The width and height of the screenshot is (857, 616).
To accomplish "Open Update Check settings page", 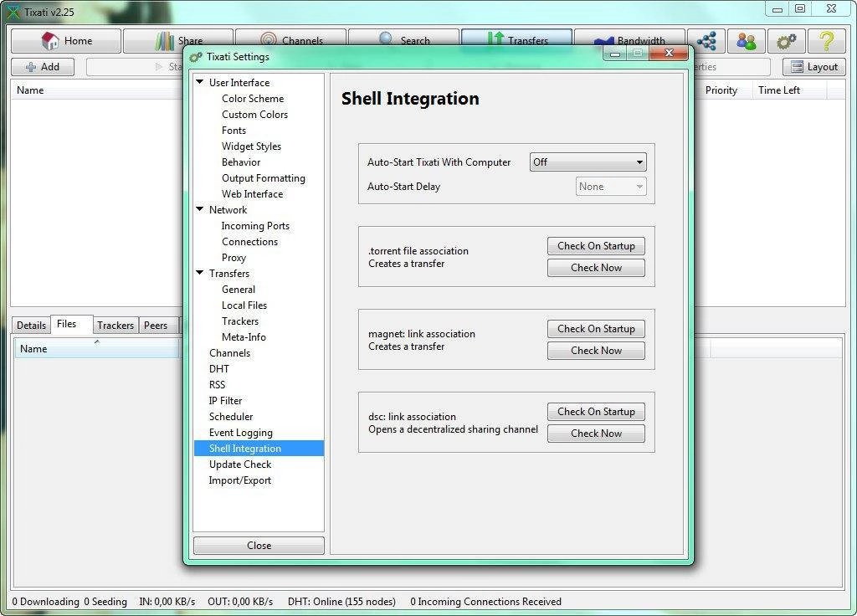I will point(240,464).
